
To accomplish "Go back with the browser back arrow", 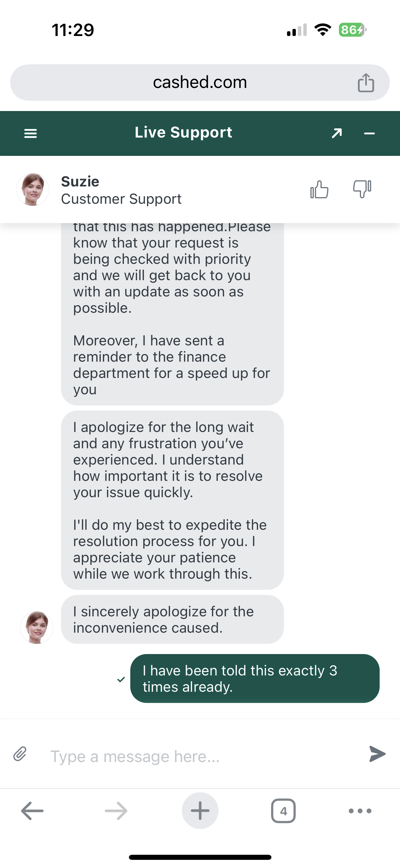I will point(32,811).
